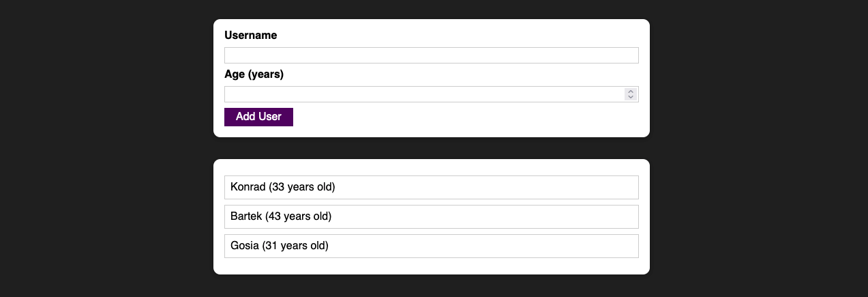Click the "31 years old" text

click(x=297, y=246)
